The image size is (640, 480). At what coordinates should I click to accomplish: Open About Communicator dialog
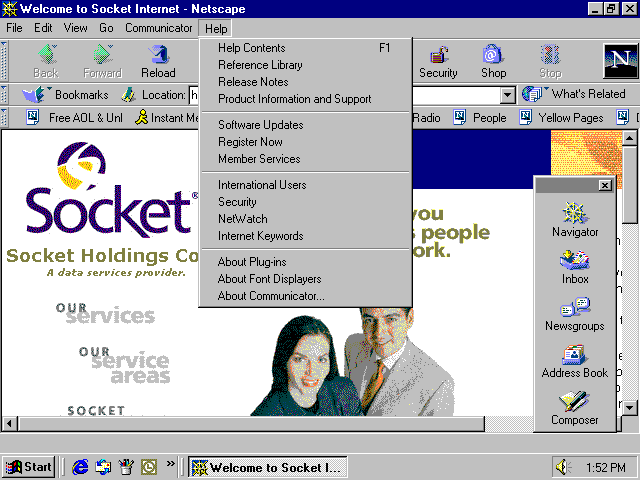[305, 296]
